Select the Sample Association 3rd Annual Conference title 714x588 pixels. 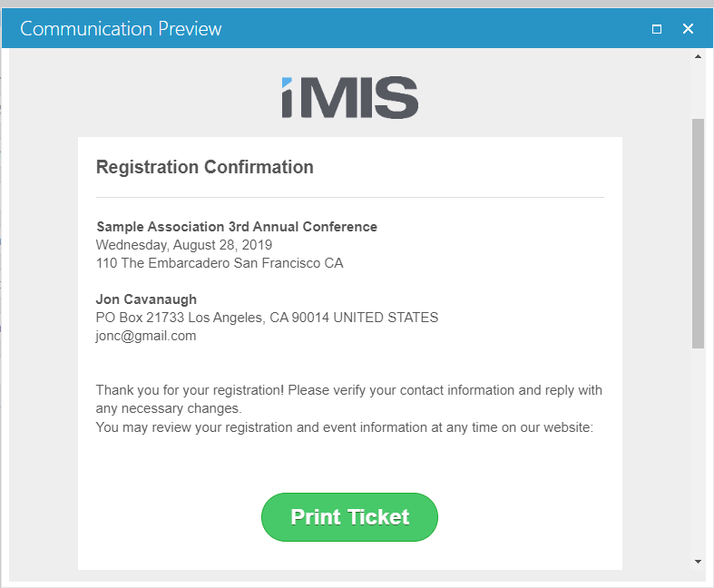[237, 226]
